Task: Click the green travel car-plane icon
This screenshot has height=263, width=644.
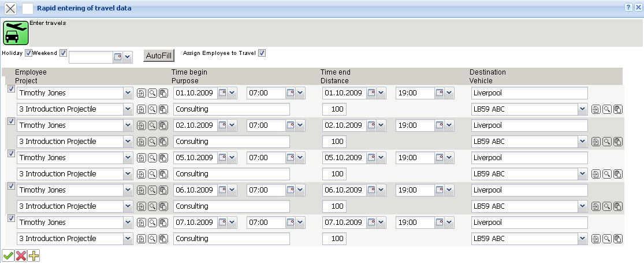Action: click(x=16, y=32)
